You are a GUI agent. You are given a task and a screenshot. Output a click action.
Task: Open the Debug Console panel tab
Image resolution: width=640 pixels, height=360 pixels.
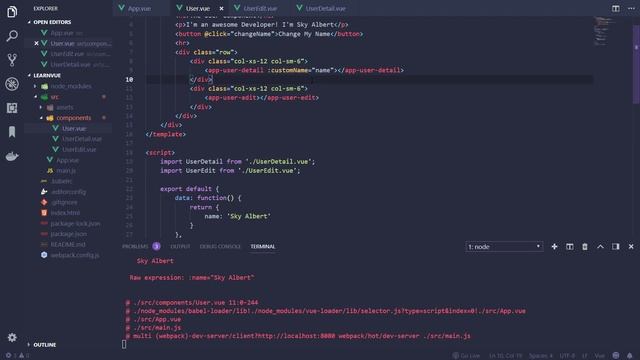(220, 247)
